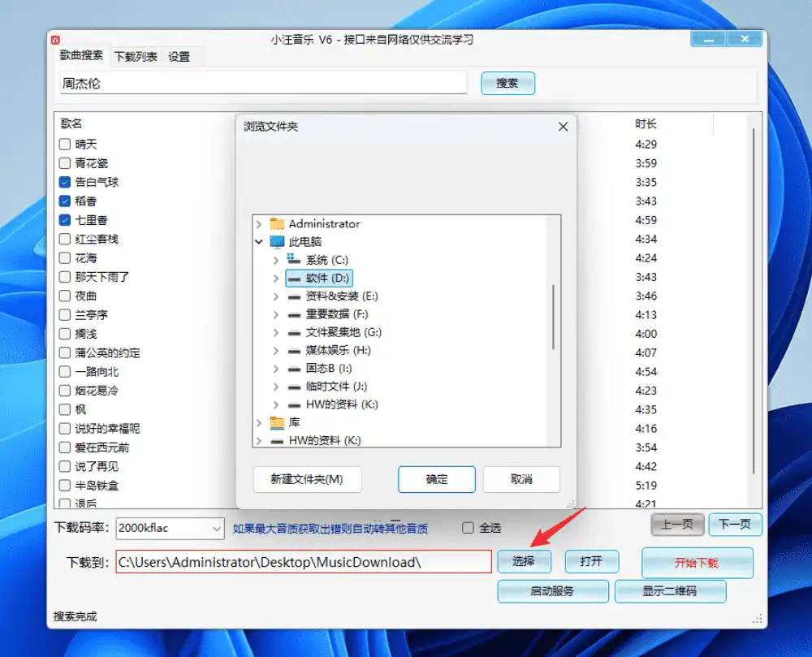The height and width of the screenshot is (657, 812).
Task: Click the 时长 column header
Action: (x=646, y=123)
